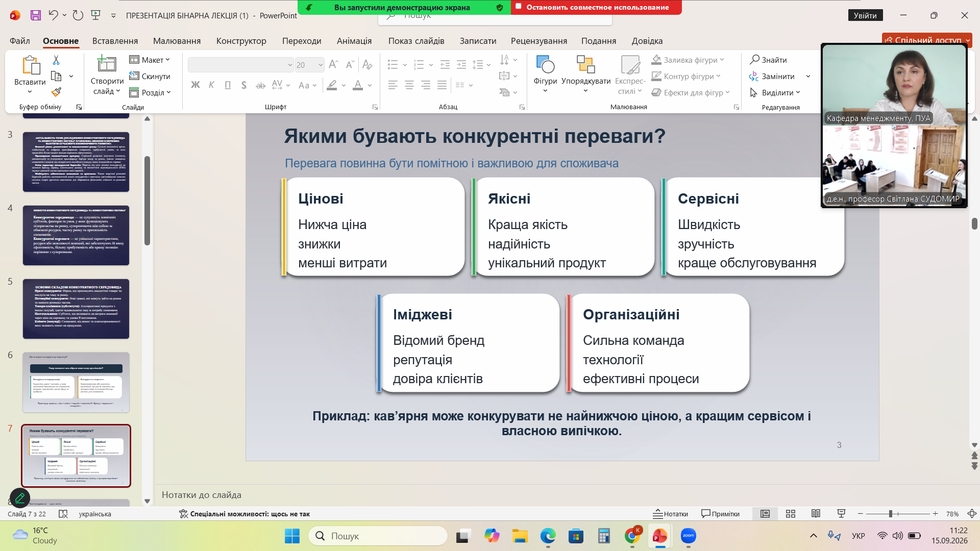The image size is (980, 551).
Task: Start slideshow from the status bar icon
Action: coord(841,514)
